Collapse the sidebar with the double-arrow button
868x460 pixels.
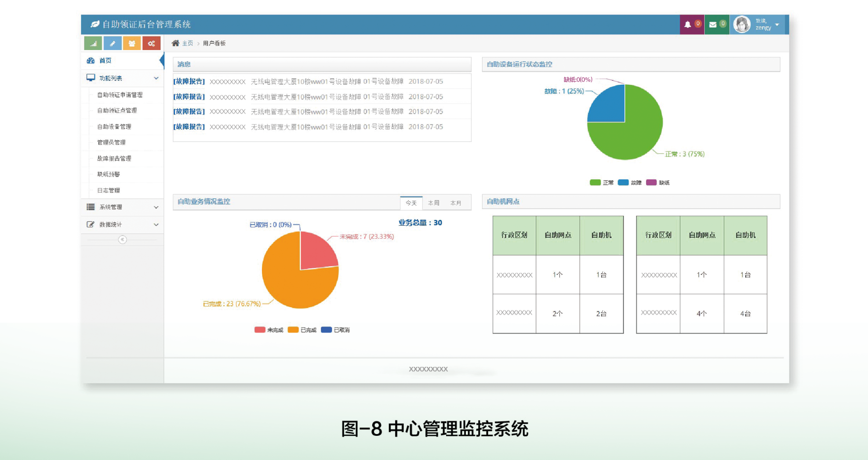coord(123,239)
